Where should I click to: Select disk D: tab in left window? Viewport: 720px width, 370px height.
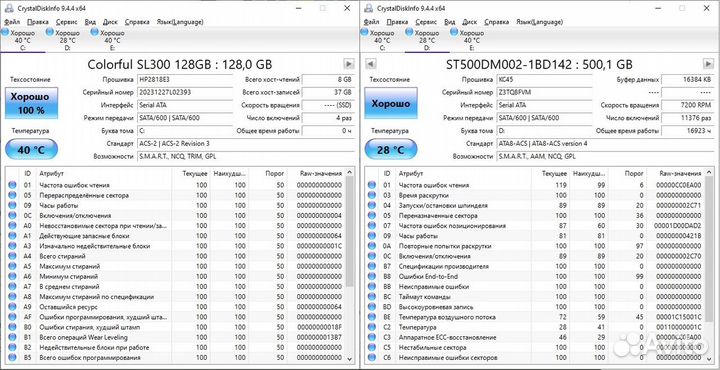tap(67, 40)
